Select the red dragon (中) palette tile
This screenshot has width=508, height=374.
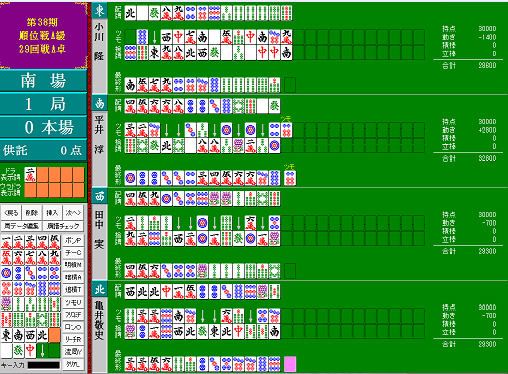(30, 351)
